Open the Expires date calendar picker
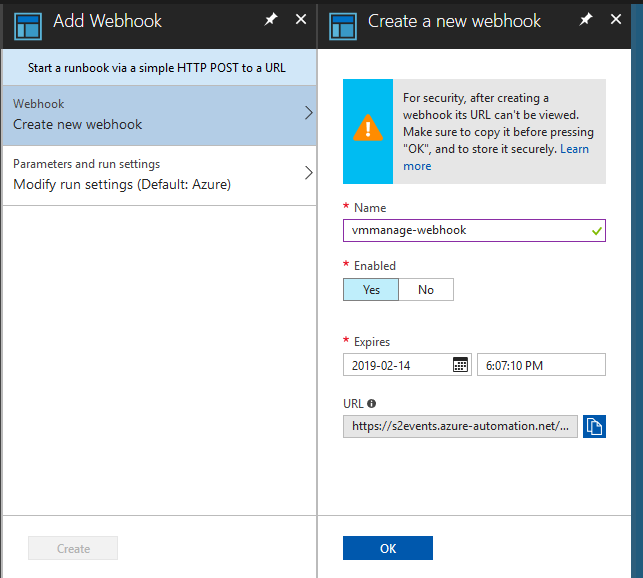The image size is (643, 578). click(460, 365)
